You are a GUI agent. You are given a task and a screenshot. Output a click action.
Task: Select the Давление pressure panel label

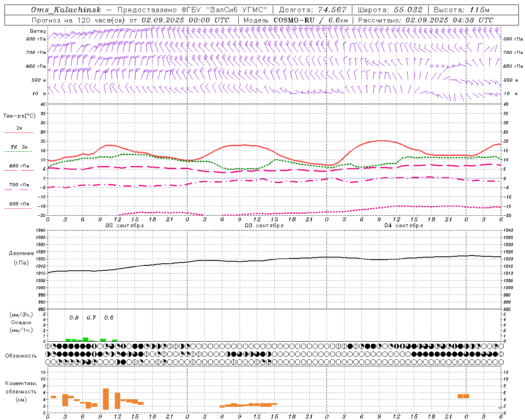(x=21, y=253)
